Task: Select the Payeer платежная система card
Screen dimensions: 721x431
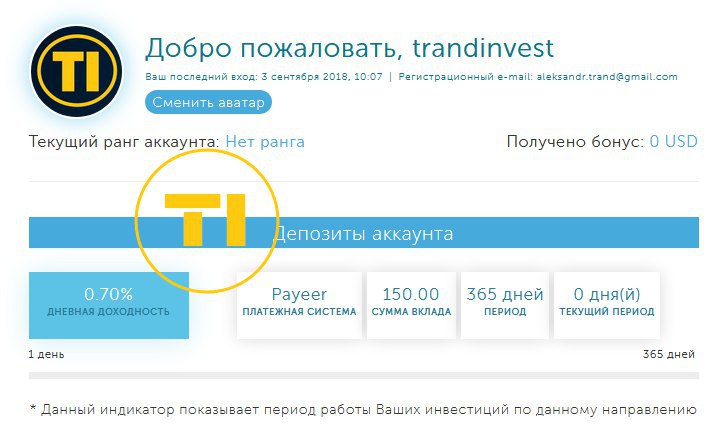Action: tap(299, 305)
